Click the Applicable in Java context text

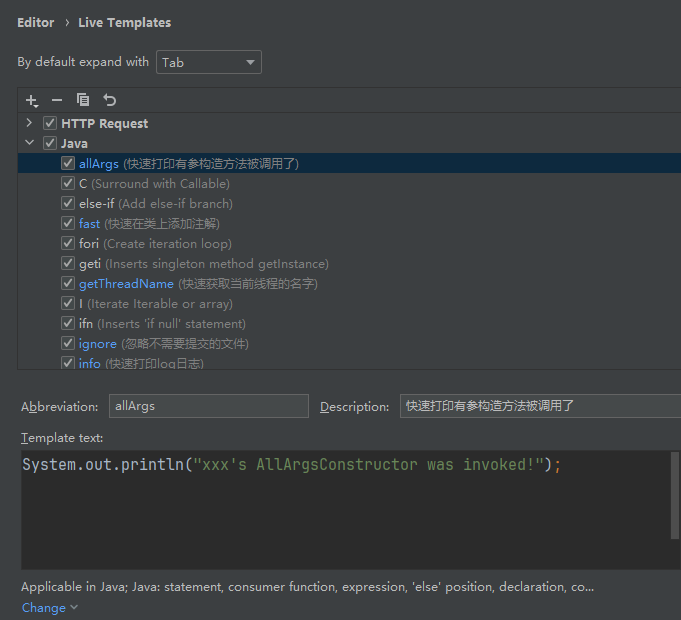pos(307,587)
